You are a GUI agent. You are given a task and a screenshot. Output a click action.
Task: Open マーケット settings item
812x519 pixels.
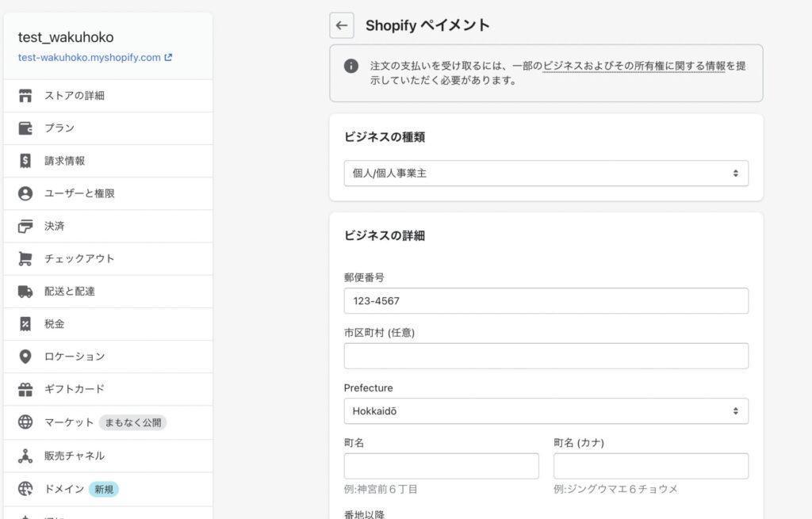coord(108,423)
